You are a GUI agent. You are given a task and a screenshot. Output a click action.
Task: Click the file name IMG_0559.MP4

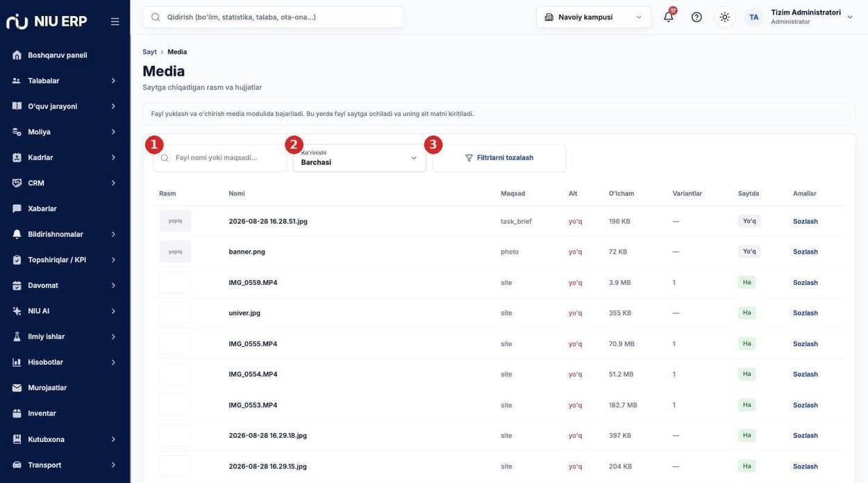click(253, 283)
